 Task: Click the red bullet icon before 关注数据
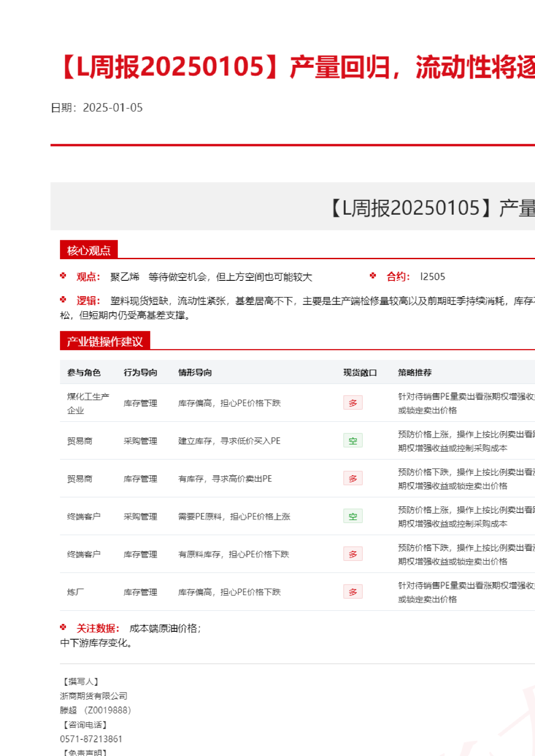pos(63,627)
